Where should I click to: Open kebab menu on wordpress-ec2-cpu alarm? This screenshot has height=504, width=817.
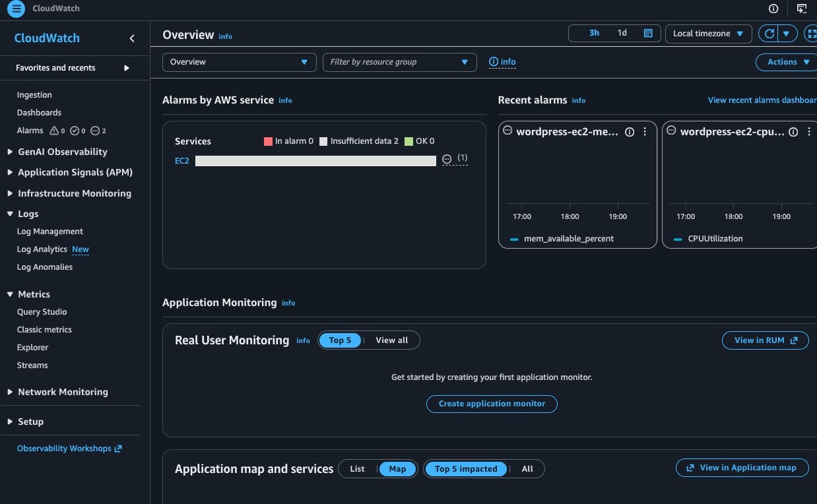point(808,132)
